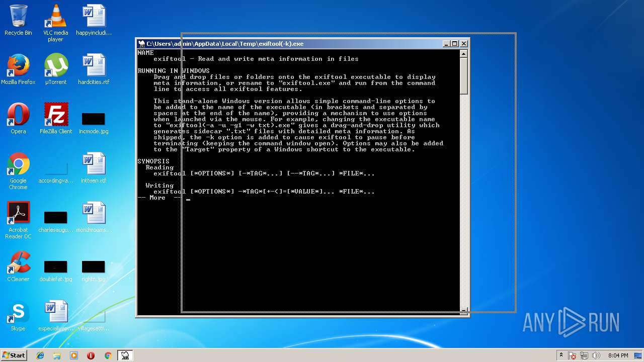Launch VLC media player shortcut
644x362 pixels.
[x=55, y=23]
